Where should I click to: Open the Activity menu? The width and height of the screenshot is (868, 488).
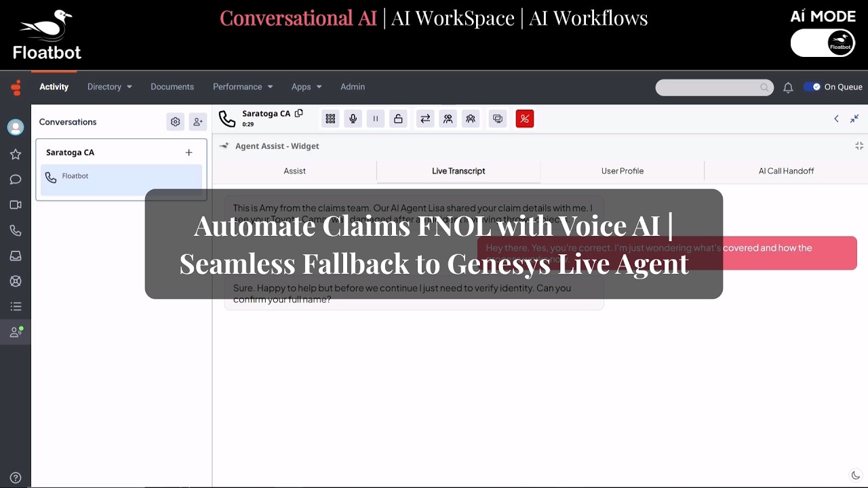click(x=54, y=87)
